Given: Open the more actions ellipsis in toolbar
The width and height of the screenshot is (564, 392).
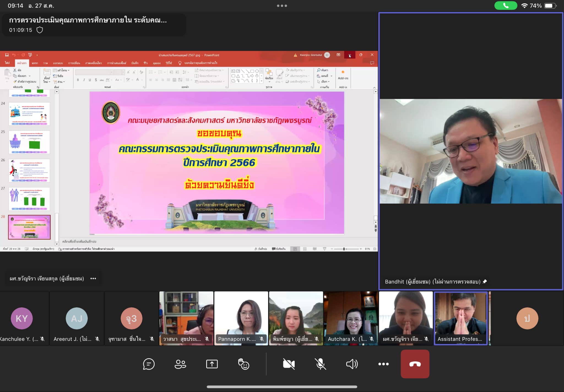Looking at the screenshot, I should 383,364.
